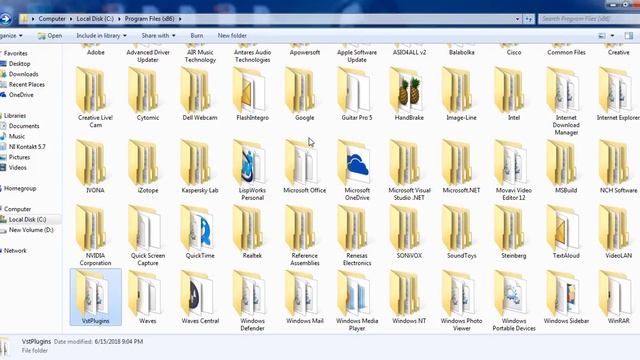Select the Internet Download Manager folder icon
Screen dimensions: 640x360
click(563, 91)
